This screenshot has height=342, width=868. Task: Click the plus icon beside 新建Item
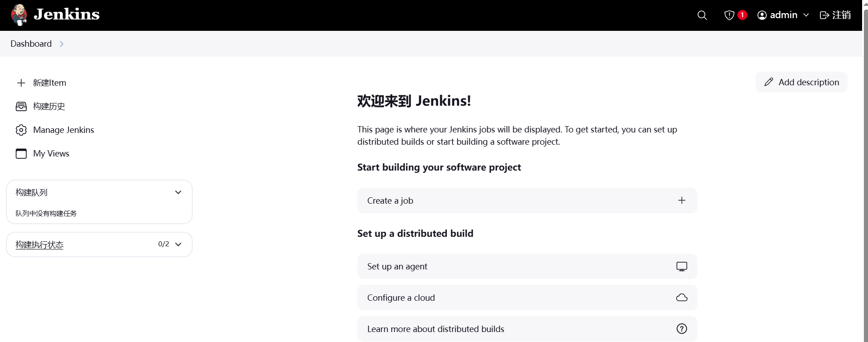pyautogui.click(x=21, y=83)
